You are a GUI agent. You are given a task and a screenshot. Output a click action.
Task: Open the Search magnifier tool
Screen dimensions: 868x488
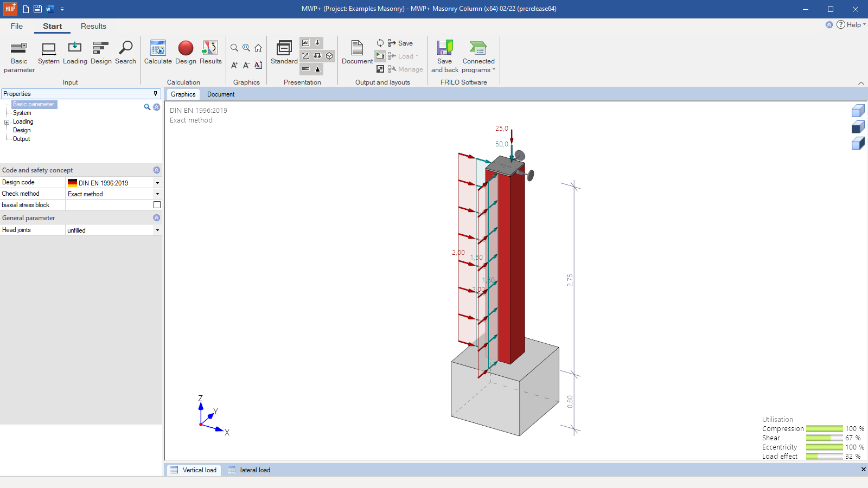125,53
